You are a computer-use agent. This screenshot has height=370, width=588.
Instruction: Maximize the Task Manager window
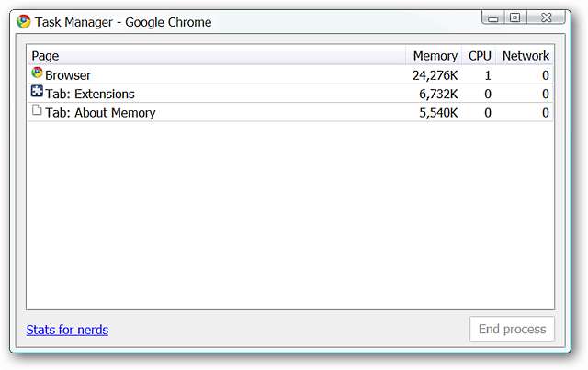(514, 17)
